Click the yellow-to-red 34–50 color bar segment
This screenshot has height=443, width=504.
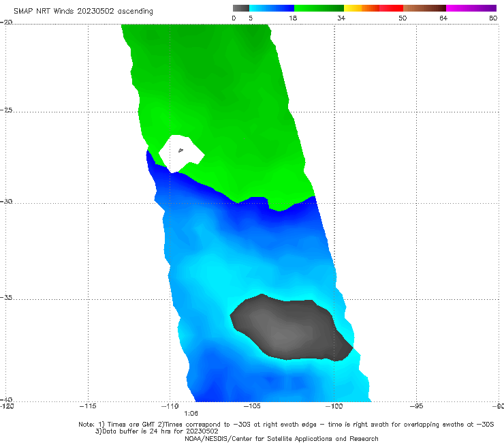point(373,8)
